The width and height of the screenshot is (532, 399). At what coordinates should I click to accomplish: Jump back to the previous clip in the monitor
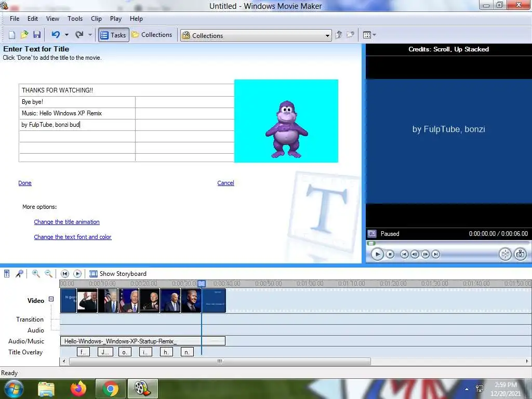(404, 255)
